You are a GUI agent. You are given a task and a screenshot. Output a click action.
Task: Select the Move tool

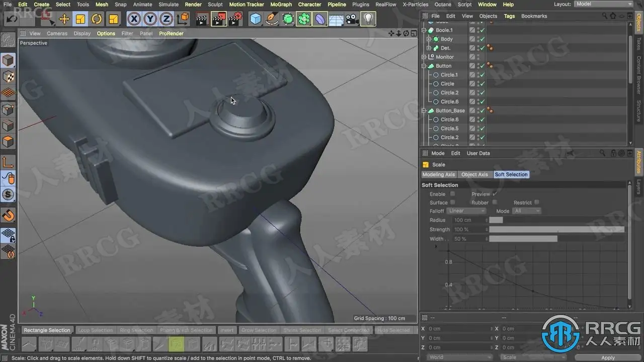tap(64, 19)
